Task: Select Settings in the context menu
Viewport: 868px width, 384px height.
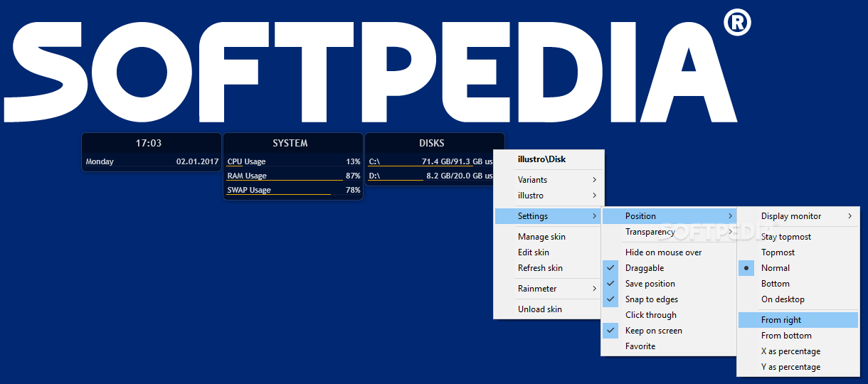Action: click(x=548, y=216)
